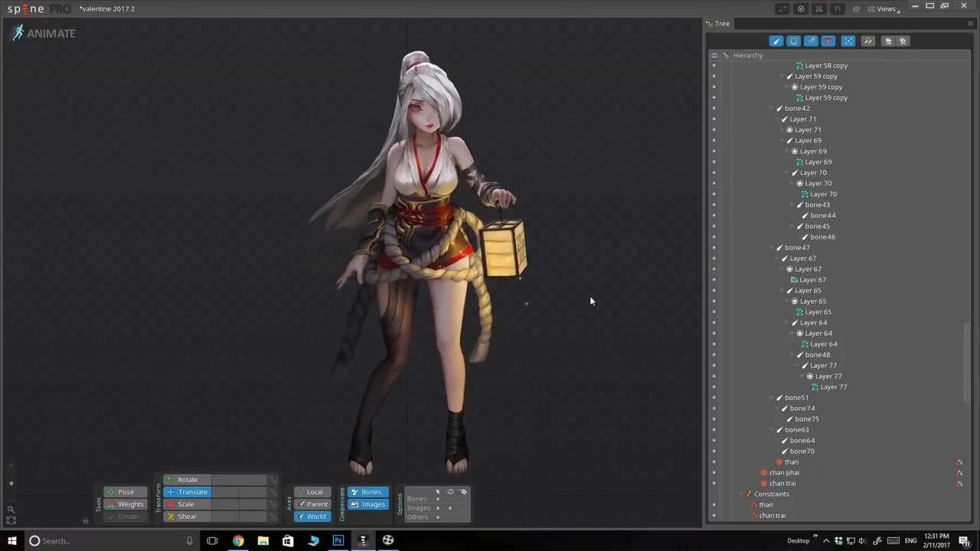Viewport: 980px width, 551px height.
Task: Click the IK constraint icon on 'chan trai' bone row
Action: coord(959,484)
